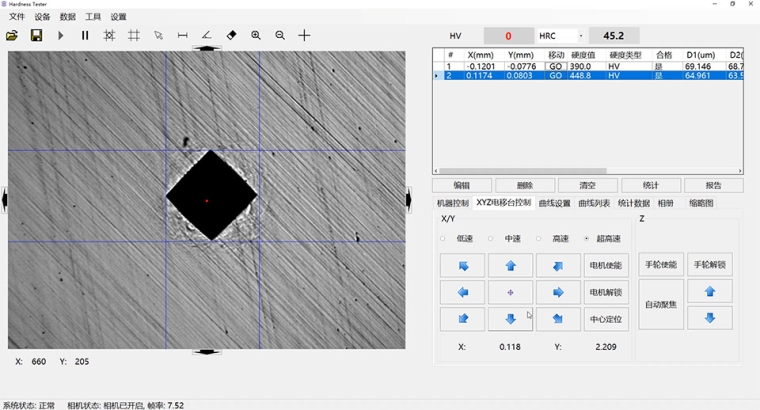Click the zoom out magnifier icon

pyautogui.click(x=280, y=35)
